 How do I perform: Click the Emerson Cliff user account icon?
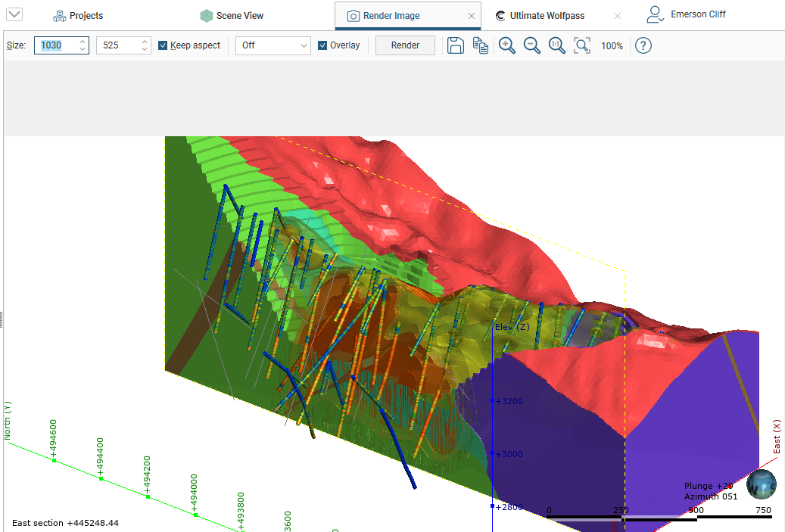tap(656, 14)
